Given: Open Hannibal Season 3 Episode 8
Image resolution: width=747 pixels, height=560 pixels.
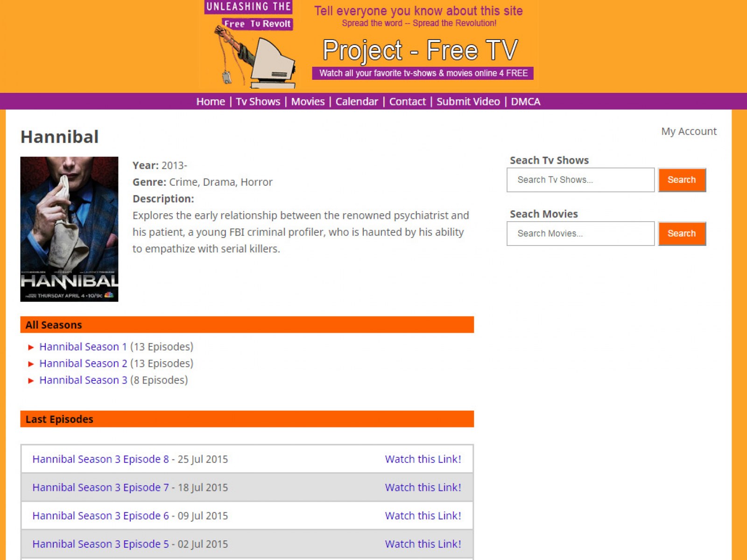Looking at the screenshot, I should click(100, 459).
